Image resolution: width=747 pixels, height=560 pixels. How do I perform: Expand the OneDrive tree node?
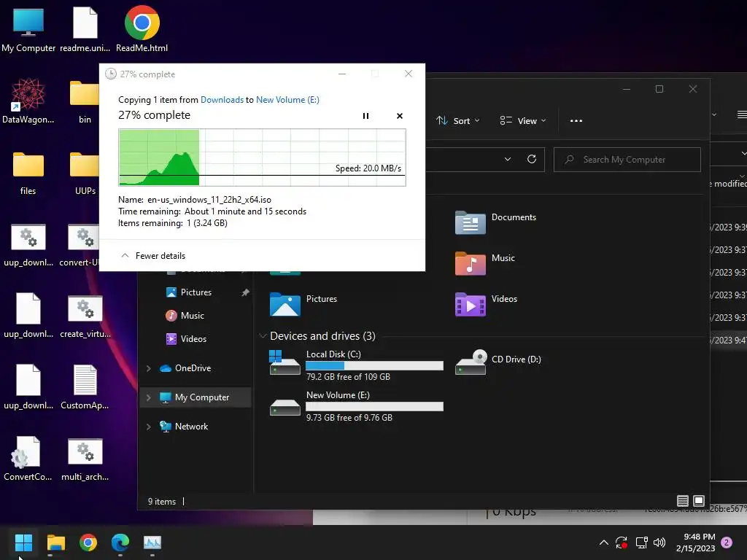[149, 368]
